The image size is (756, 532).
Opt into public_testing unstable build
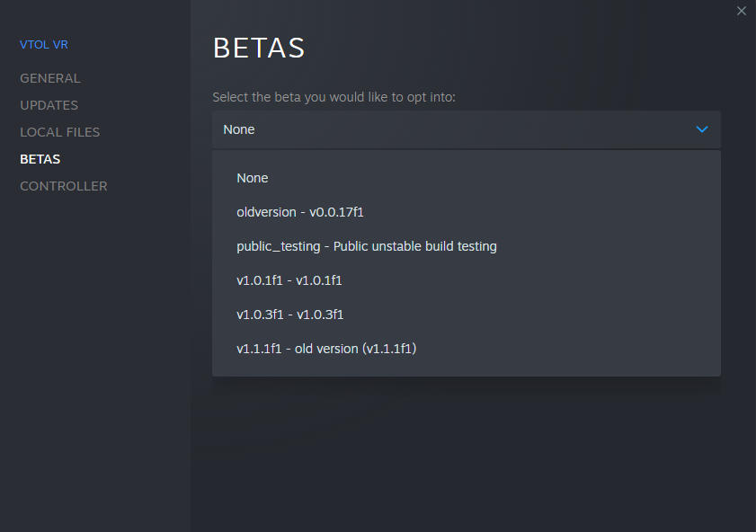click(367, 246)
